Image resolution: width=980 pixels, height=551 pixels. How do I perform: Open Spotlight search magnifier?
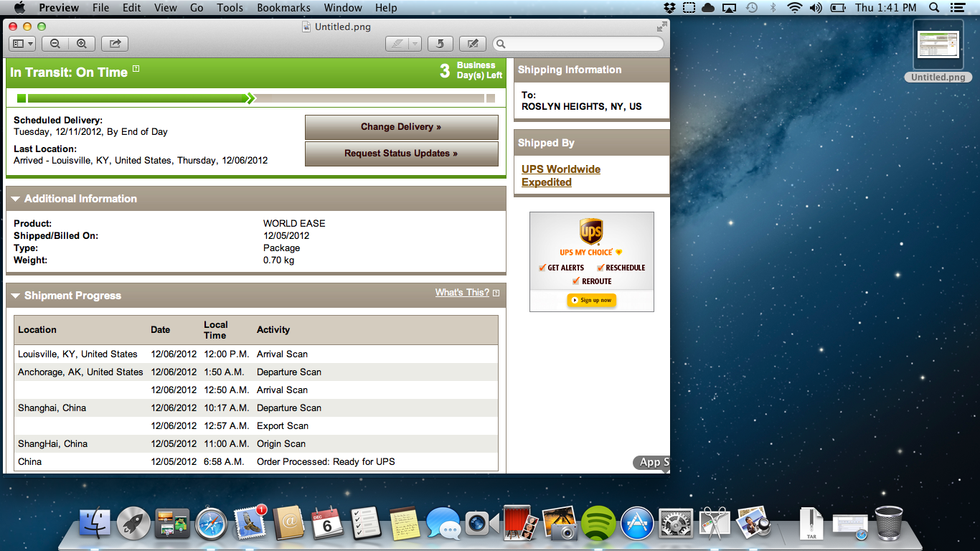[934, 8]
